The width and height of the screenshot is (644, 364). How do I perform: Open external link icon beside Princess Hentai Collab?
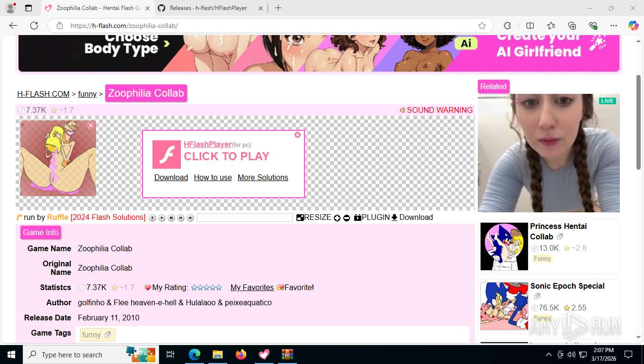point(560,236)
